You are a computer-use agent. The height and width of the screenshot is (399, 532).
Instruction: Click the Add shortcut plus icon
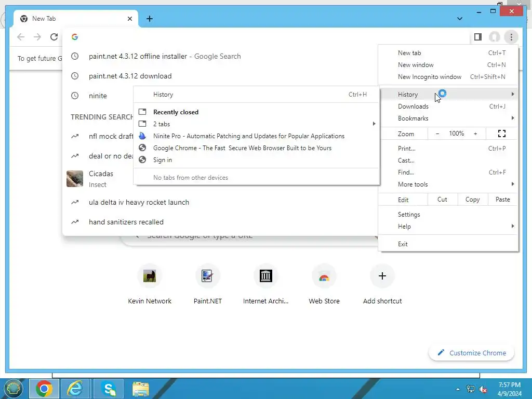coord(382,276)
